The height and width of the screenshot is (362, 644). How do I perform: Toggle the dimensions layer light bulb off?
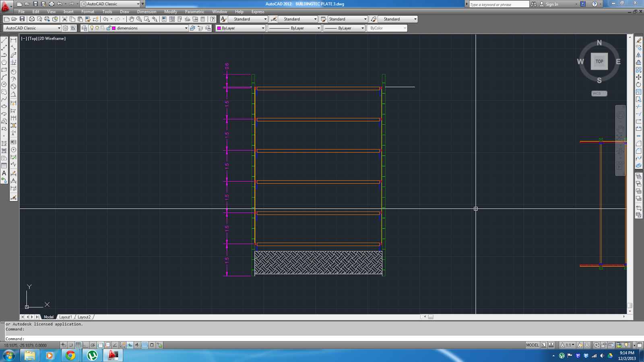(x=92, y=28)
